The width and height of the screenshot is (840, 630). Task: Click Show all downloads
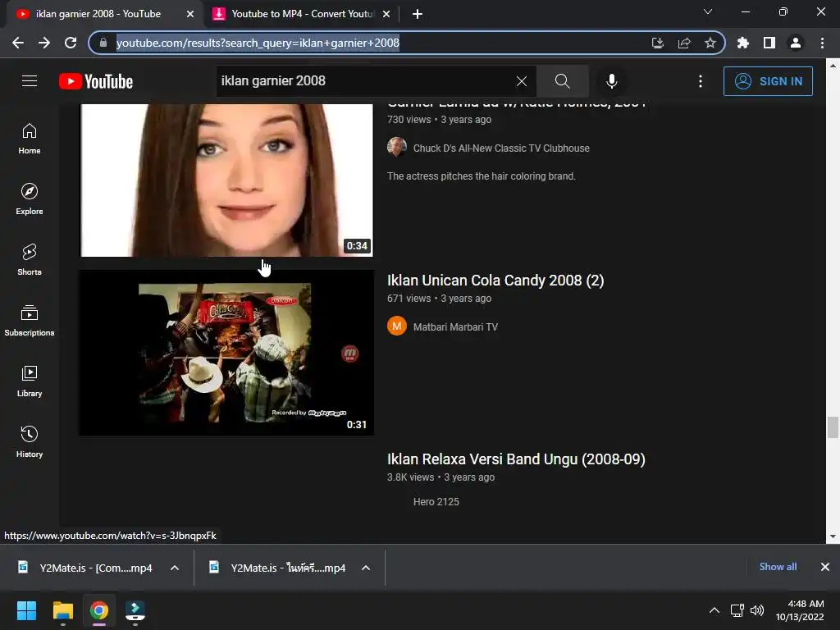tap(778, 567)
